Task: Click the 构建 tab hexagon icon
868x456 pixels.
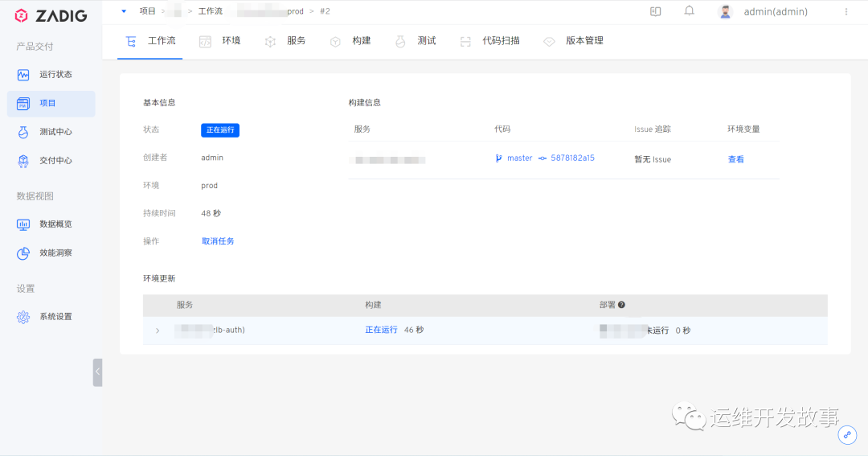Action: 335,42
